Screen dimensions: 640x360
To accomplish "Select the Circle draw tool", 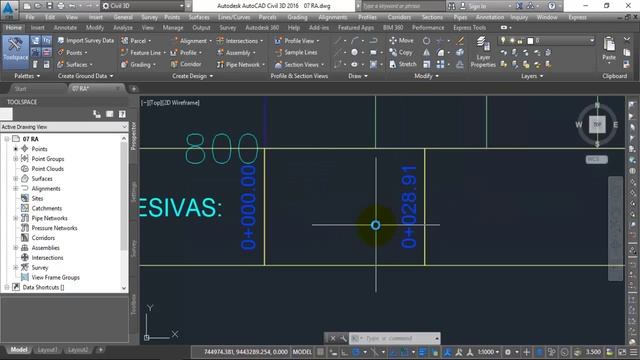I will pyautogui.click(x=354, y=53).
